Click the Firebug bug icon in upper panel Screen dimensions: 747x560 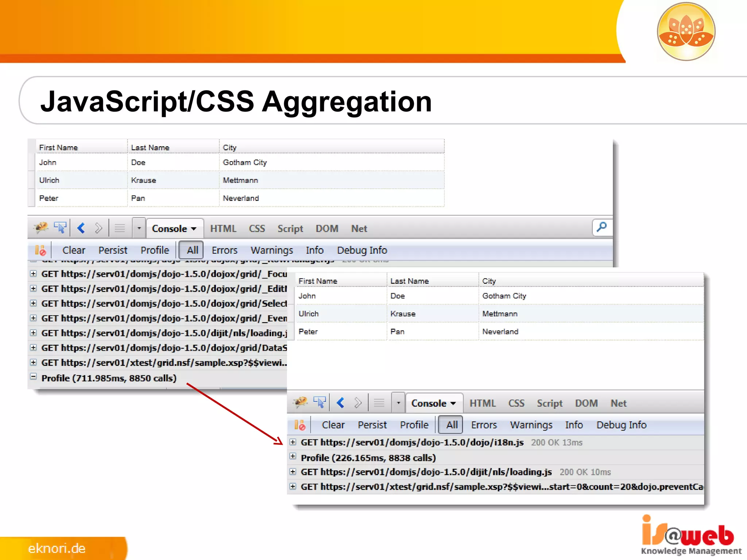(x=41, y=228)
